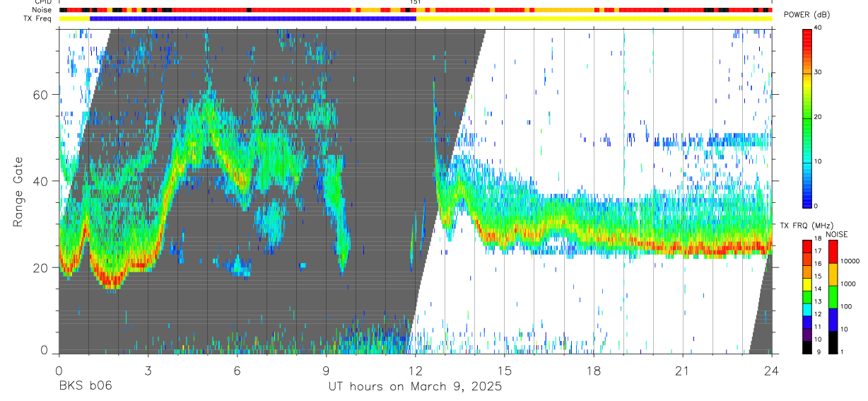Click the 1000 label on noise legend
The width and height of the screenshot is (868, 401).
[x=848, y=284]
